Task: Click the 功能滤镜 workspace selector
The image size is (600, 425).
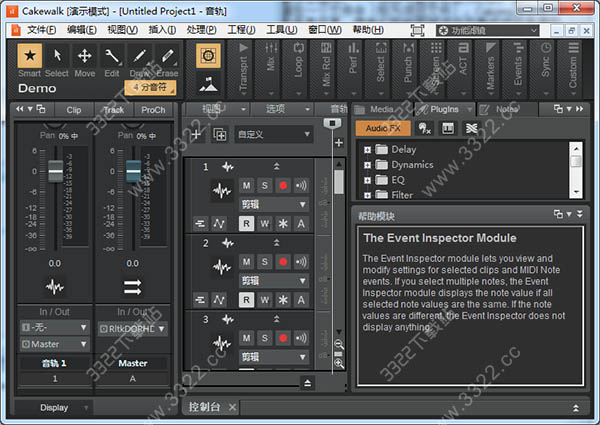Action: coord(488,30)
